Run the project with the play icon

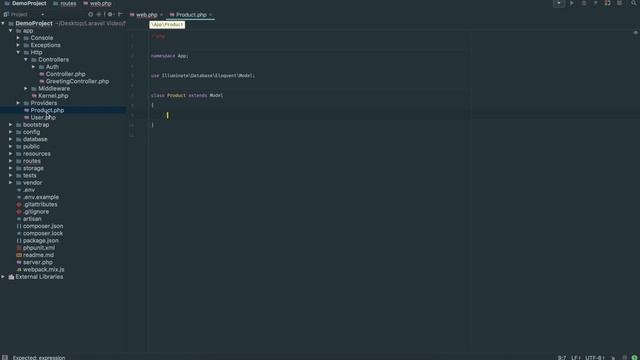[x=571, y=3]
